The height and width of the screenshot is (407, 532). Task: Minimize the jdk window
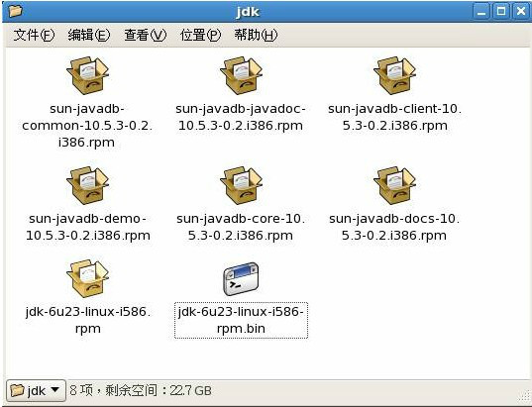point(481,12)
